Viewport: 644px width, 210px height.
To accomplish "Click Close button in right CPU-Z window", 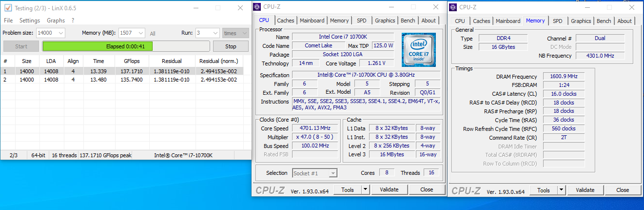I will click(x=623, y=190).
